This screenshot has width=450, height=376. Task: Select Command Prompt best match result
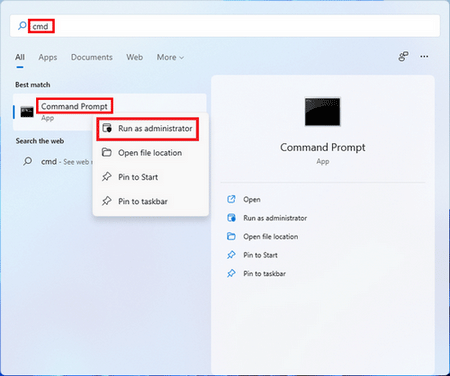coord(109,112)
